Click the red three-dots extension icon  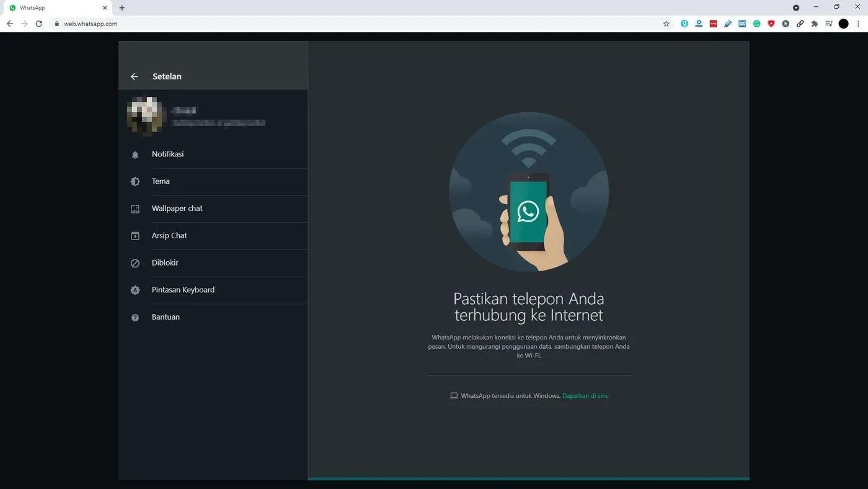(714, 24)
